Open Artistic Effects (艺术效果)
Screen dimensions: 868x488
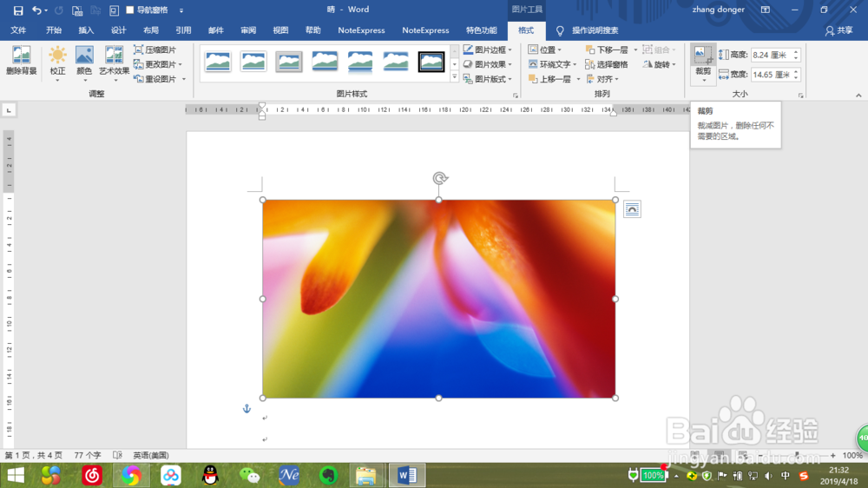click(x=114, y=62)
